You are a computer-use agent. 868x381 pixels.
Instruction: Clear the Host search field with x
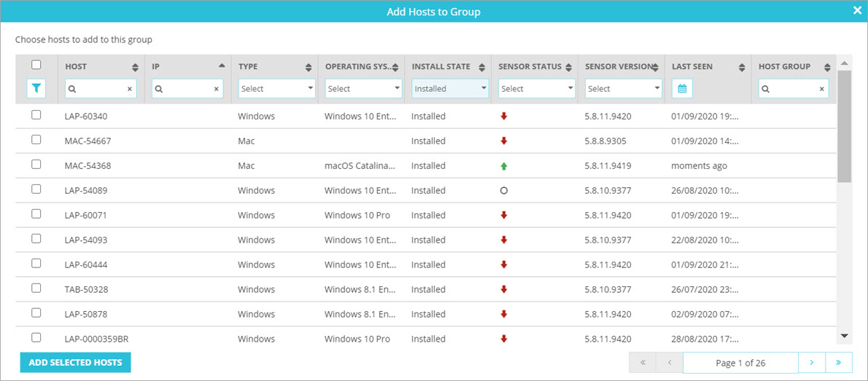(129, 89)
